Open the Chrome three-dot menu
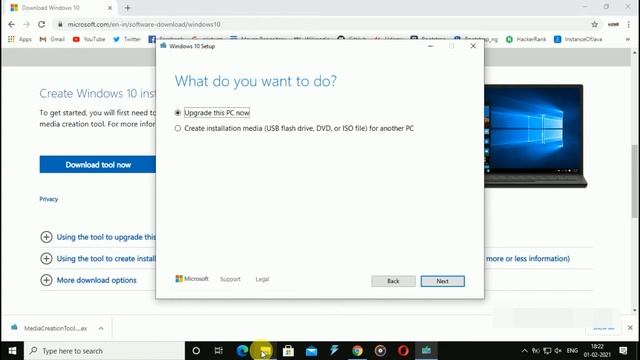The width and height of the screenshot is (640, 360). point(629,24)
